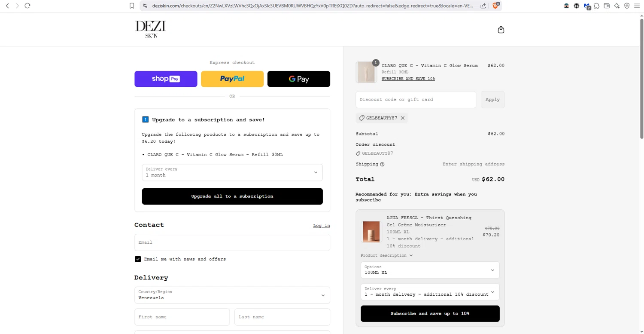
Task: Click the USD $62.00 total amount
Action: click(x=489, y=179)
